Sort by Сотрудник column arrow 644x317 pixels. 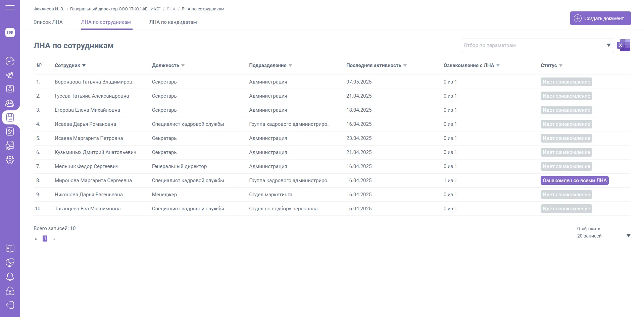(84, 65)
